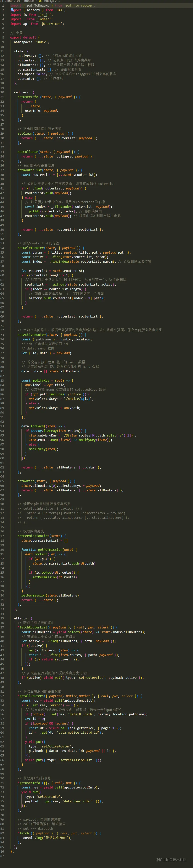Screen dimensions: 193x868
Task: Click the '*getAllRouters' effect name
Action: pos(31,696)
